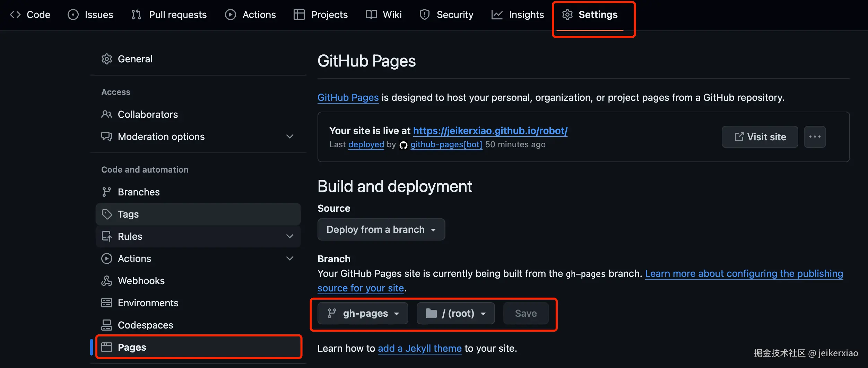Click the Pull requests git icon
This screenshot has width=868, height=368.
(x=136, y=15)
